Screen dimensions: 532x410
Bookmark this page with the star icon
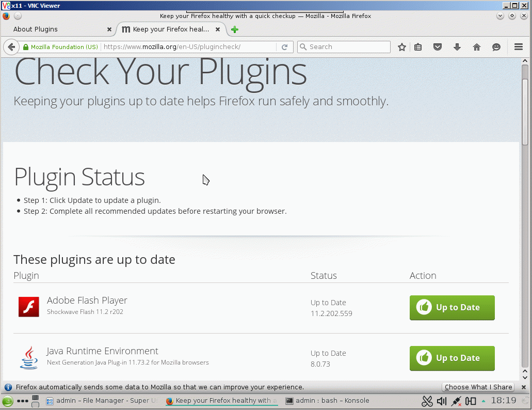click(x=402, y=47)
